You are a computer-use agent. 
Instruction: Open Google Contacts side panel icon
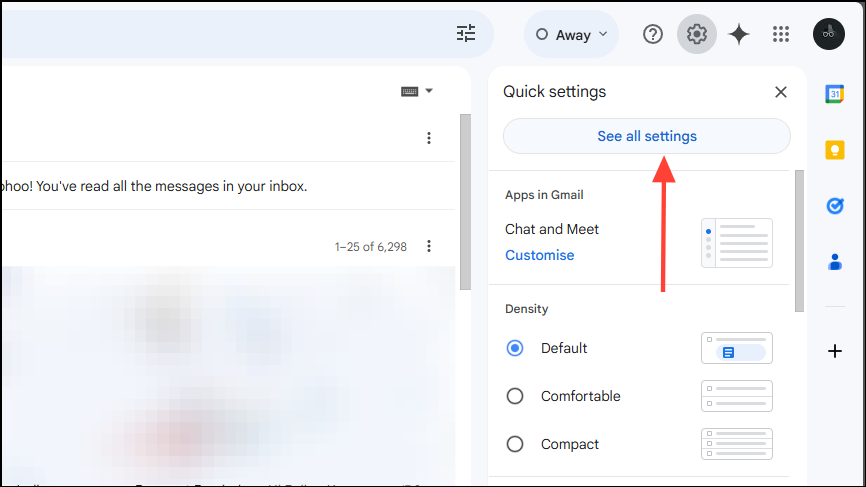tap(835, 262)
